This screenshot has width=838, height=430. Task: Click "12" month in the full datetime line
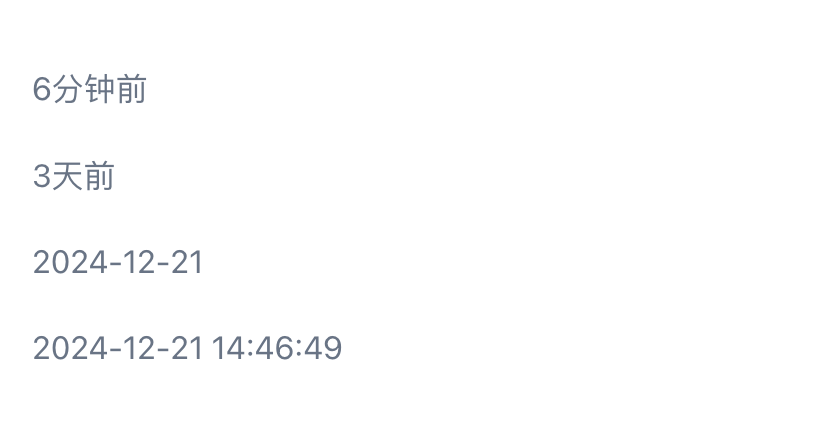(x=139, y=348)
